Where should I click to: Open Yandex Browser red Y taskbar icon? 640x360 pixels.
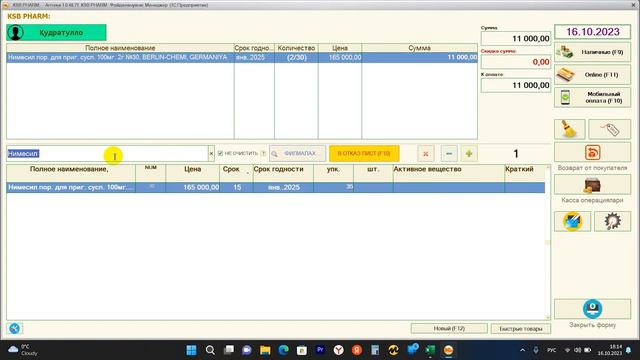point(338,350)
